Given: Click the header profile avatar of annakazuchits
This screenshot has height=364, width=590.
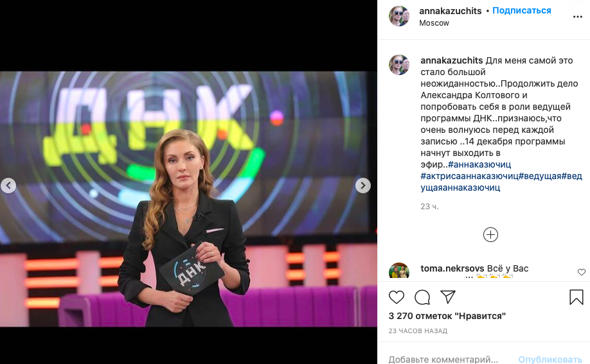Looking at the screenshot, I should point(399,16).
